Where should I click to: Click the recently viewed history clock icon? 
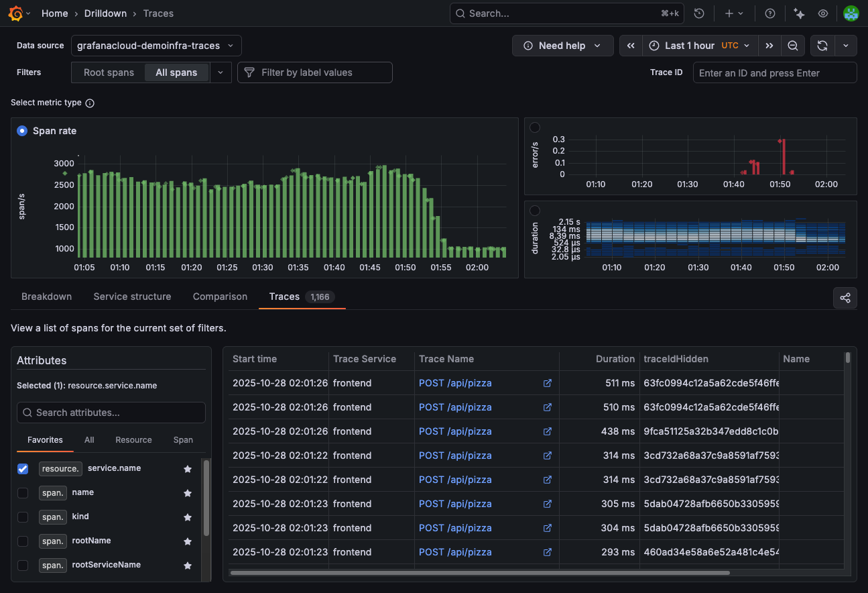coord(698,13)
